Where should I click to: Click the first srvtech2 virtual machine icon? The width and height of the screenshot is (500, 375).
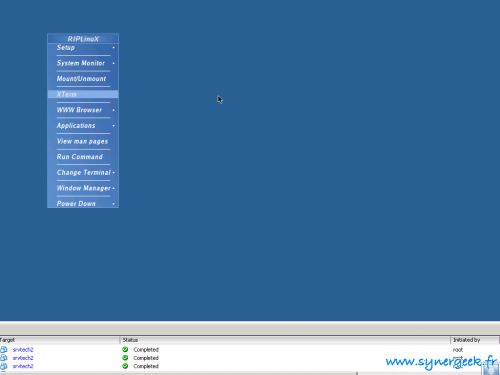coord(4,350)
